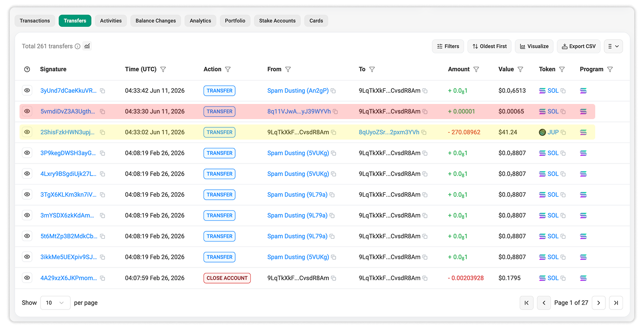
Task: Copy signature 2ShisFzkHWN3upj
Action: click(102, 132)
